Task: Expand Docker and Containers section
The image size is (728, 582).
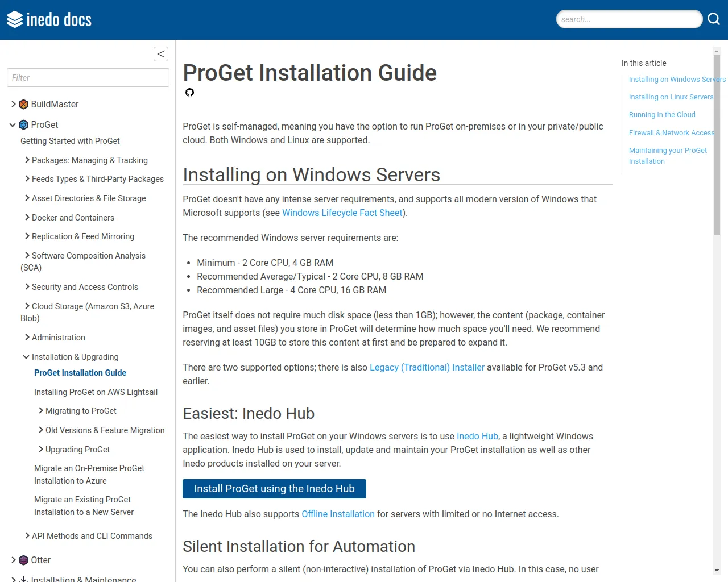Action: tap(27, 218)
